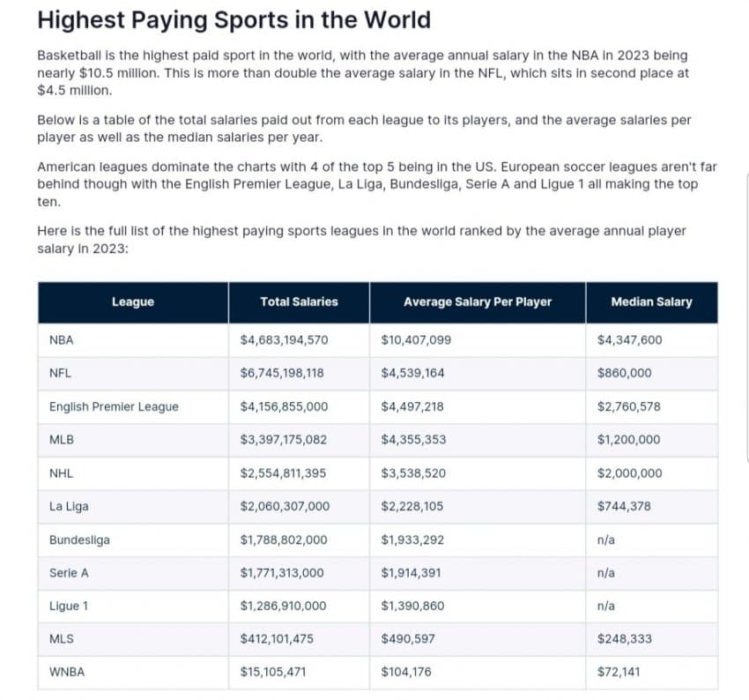749x700 pixels.
Task: Click the scrollbar edge at right side
Action: tap(746, 317)
